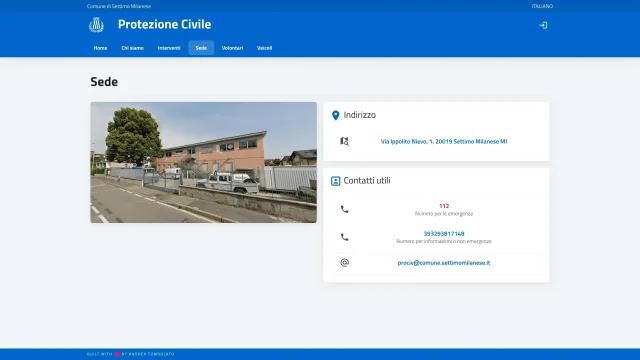Click the phone icon next to 393293817148
Image resolution: width=640 pixels, height=360 pixels.
pos(344,237)
